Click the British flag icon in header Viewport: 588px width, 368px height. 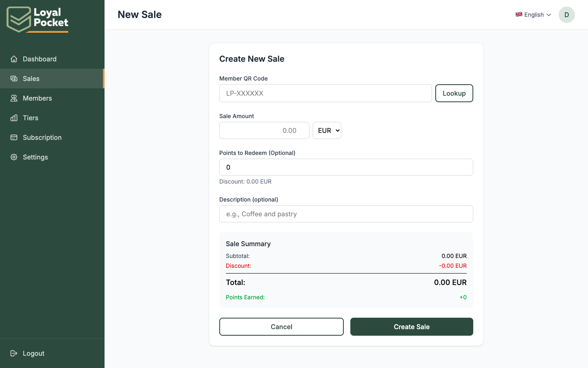[518, 14]
